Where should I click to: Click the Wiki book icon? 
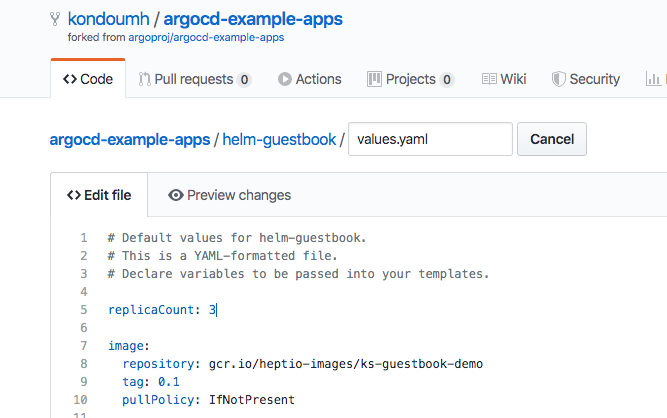(x=489, y=79)
